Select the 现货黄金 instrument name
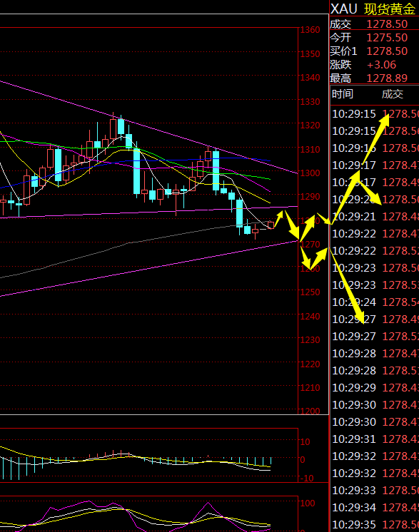Screen dimensions: 419x532 [x=390, y=9]
